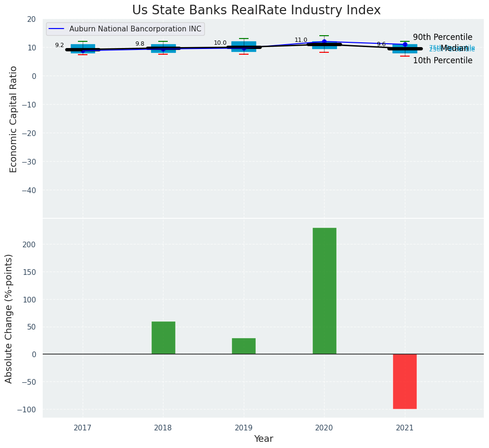The height and width of the screenshot is (448, 489).
Task: Select the small green 2019 bar
Action: (243, 346)
